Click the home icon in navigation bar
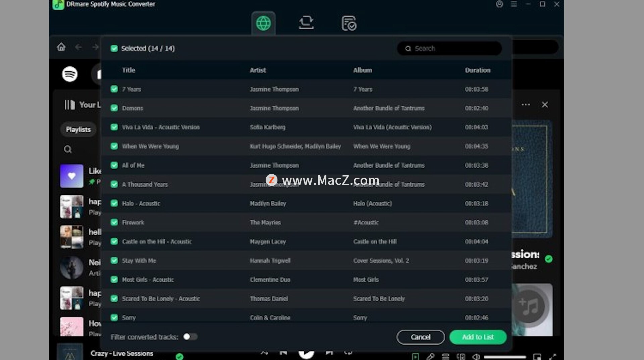 pos(61,47)
